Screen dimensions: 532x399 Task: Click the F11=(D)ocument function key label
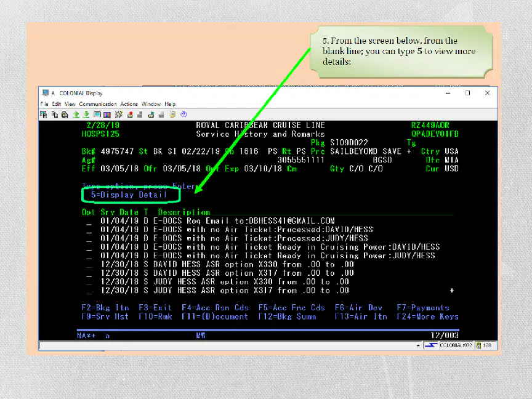pyautogui.click(x=215, y=317)
